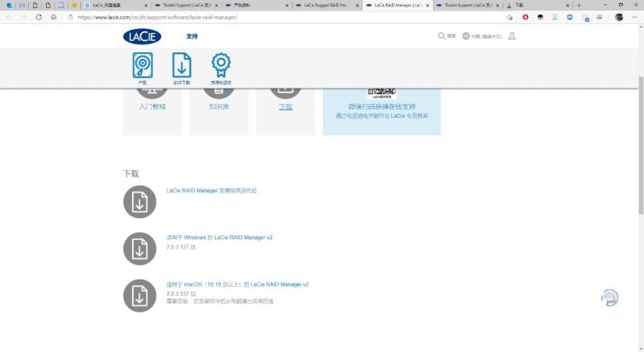
Task: Switch to the LaCie Rugged RAID Pro tab
Action: 327,6
